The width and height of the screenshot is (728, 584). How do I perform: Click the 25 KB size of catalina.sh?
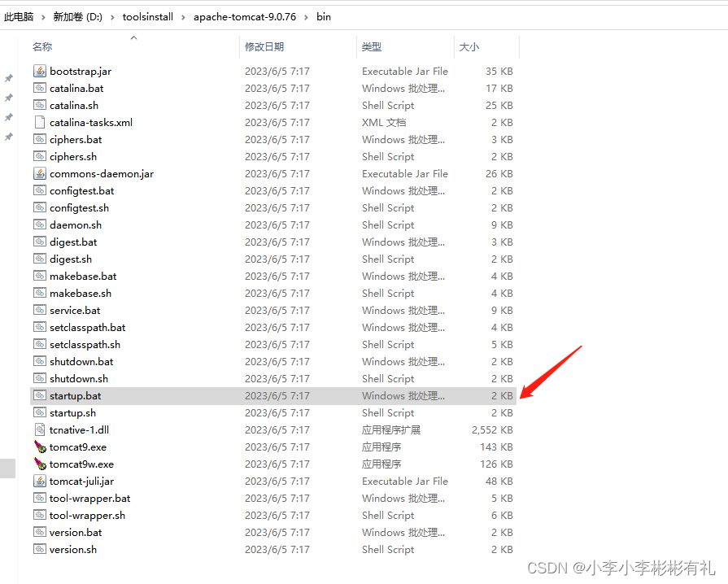click(499, 106)
